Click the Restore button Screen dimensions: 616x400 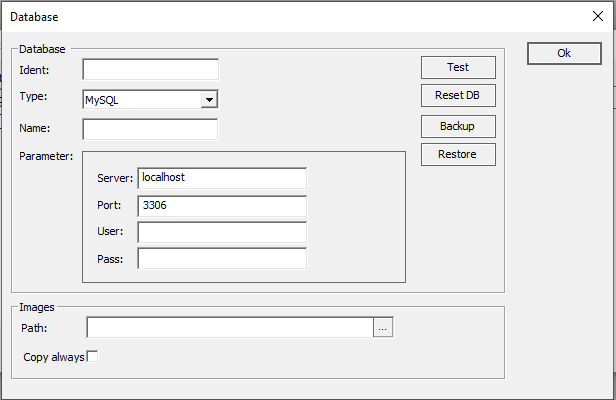tap(458, 154)
